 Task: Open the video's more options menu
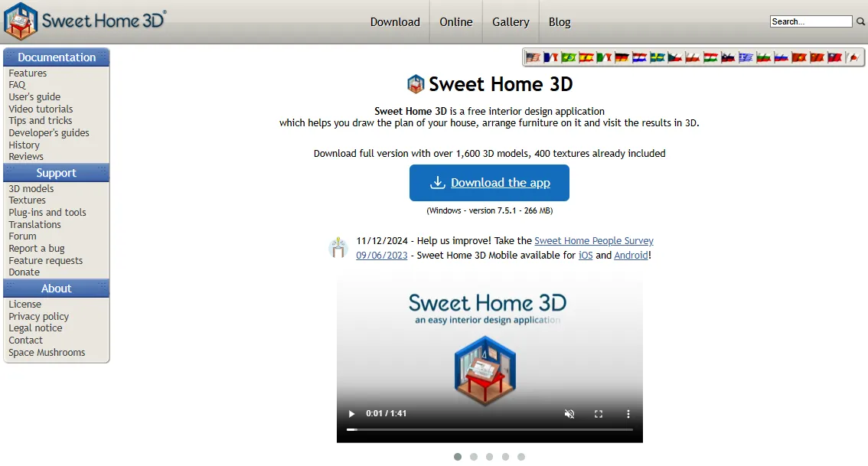628,413
